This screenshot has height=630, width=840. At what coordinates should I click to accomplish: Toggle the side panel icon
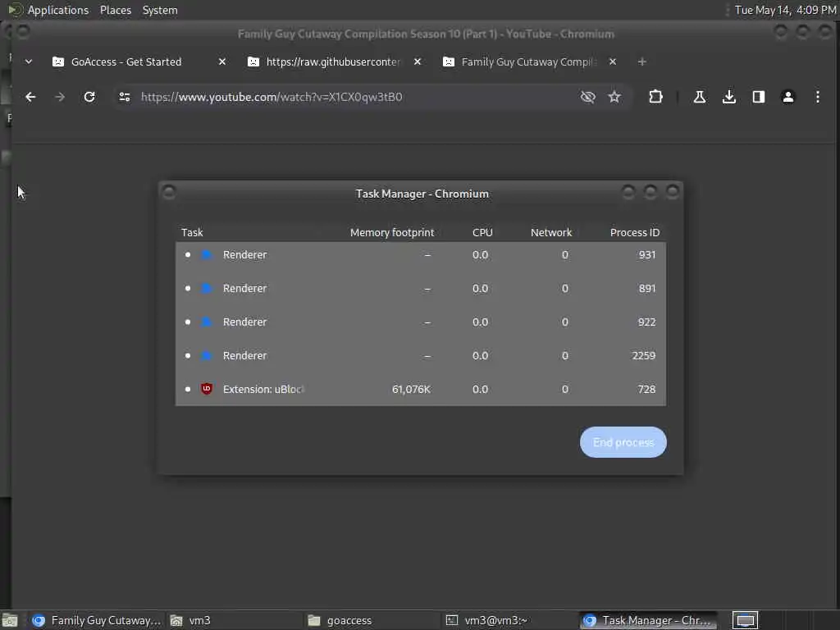(x=759, y=97)
